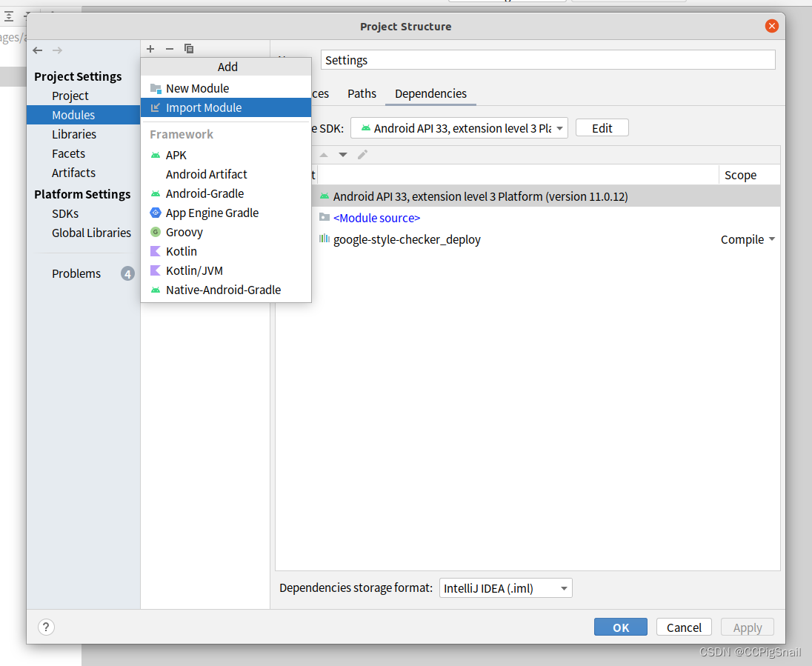Screen dimensions: 812x666
Task: Choose Import Module in Add menu
Action: 226,107
